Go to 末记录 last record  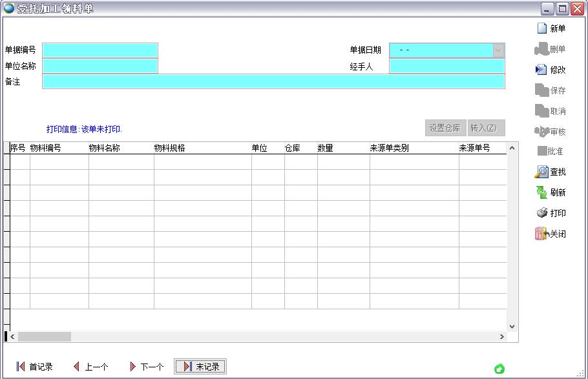pos(200,366)
